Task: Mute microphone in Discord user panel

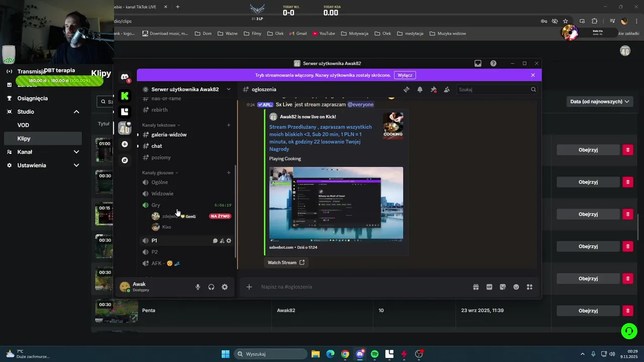Action: tap(198, 287)
